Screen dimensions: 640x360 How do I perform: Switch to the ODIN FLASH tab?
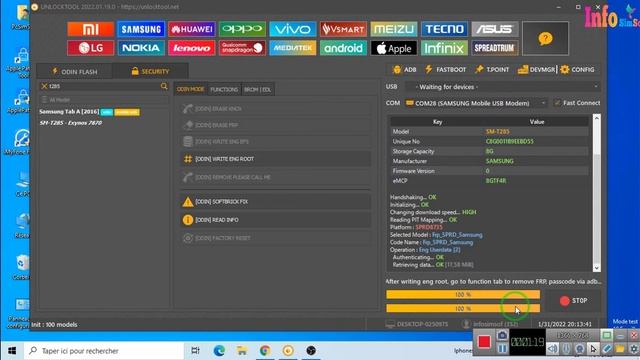[75, 71]
